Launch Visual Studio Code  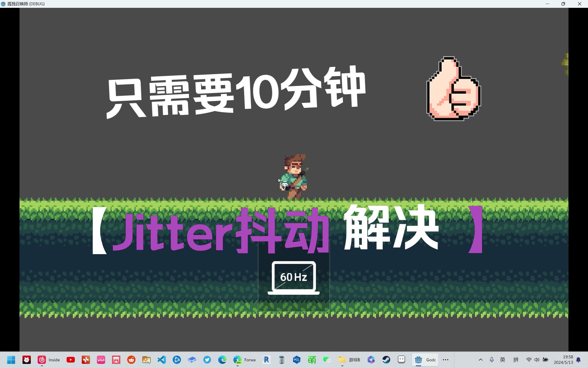[x=161, y=359]
